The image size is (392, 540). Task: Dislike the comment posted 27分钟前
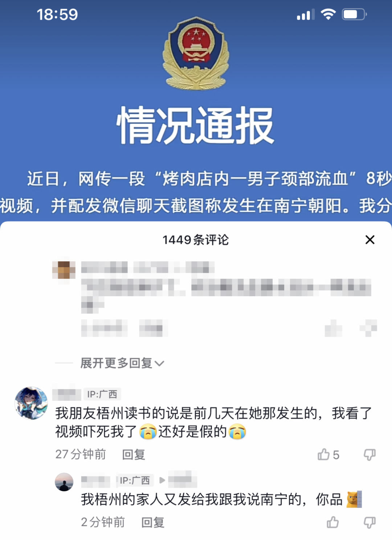coord(369,454)
